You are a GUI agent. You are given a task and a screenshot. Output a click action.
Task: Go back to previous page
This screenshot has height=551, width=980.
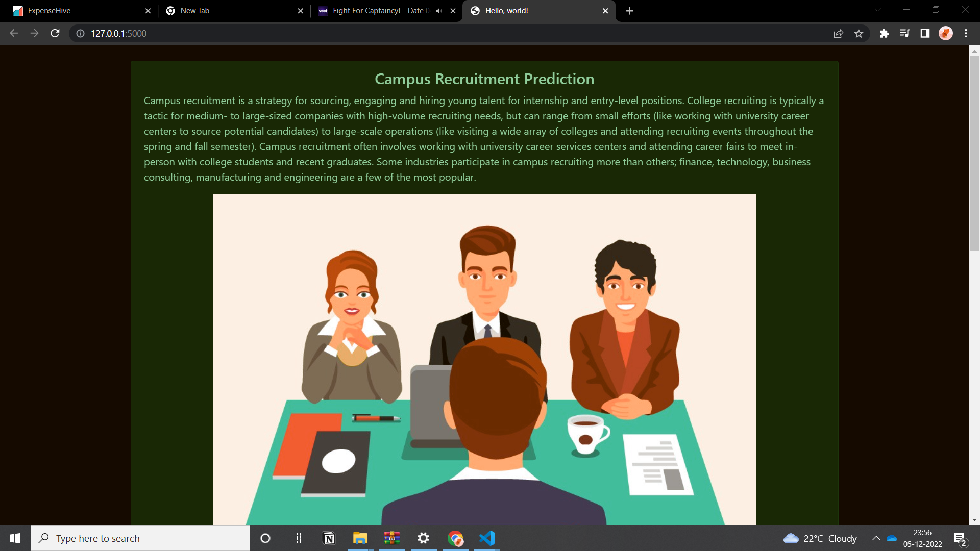click(x=14, y=34)
